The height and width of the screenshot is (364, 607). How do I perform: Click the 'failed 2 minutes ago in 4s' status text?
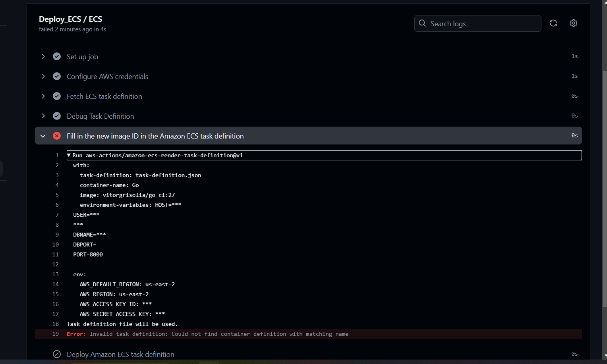click(73, 29)
